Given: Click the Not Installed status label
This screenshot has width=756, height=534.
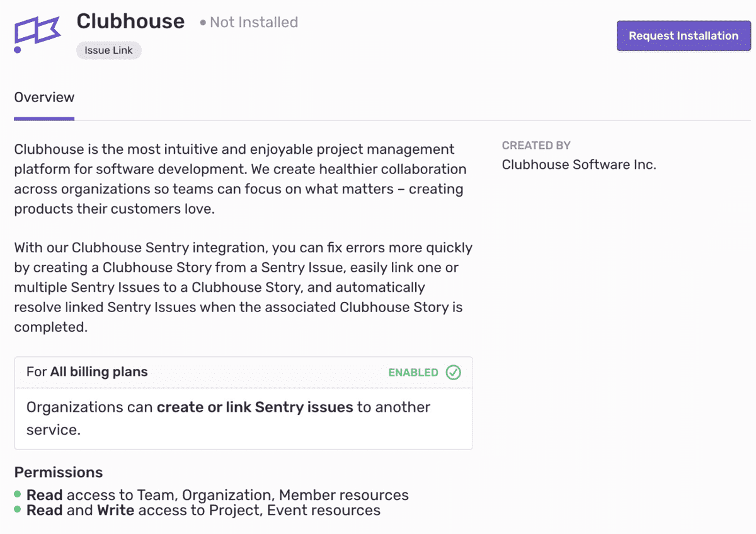Looking at the screenshot, I should click(x=254, y=22).
